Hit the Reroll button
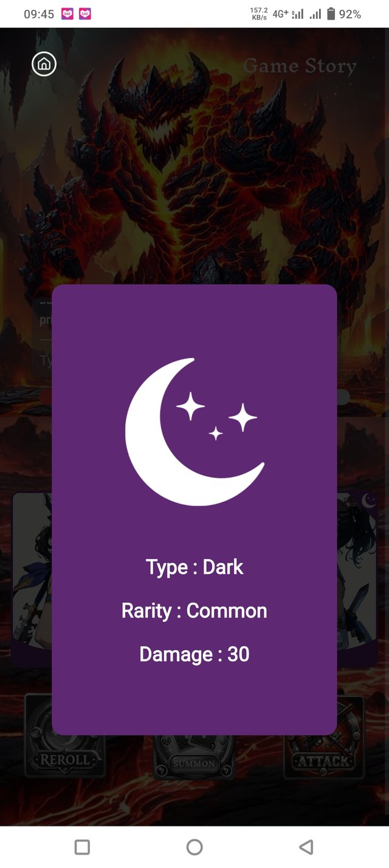 [x=65, y=737]
